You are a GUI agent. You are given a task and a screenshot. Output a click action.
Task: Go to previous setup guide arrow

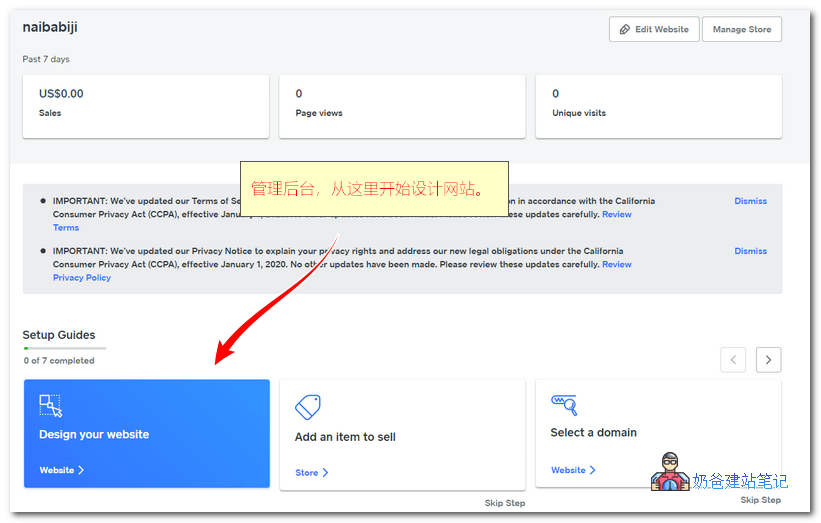point(733,359)
